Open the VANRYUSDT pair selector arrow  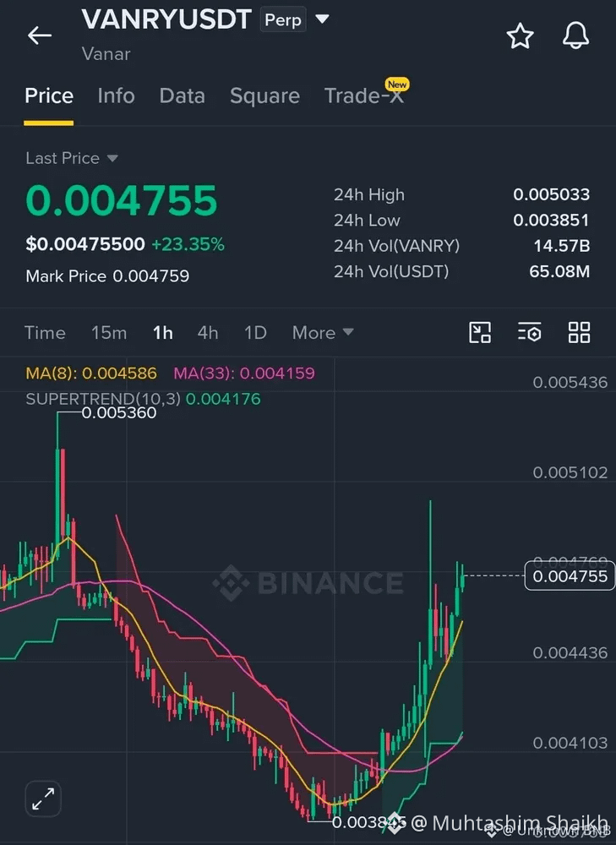pyautogui.click(x=322, y=19)
